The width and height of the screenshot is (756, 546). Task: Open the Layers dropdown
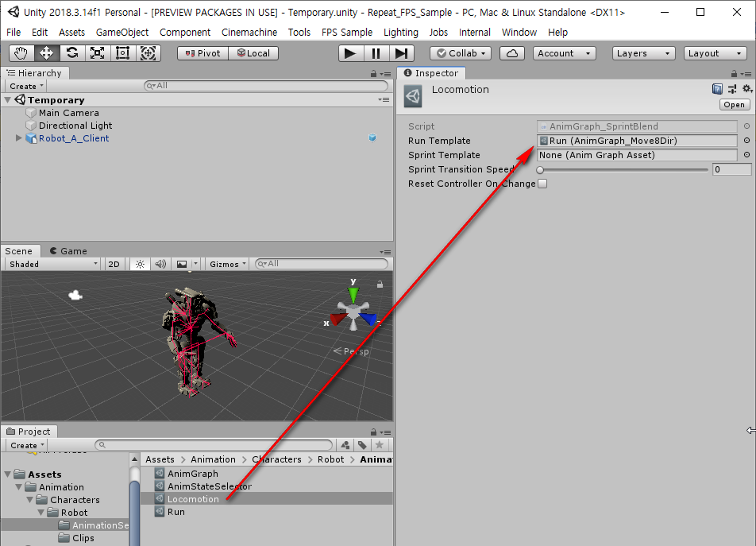pos(643,53)
